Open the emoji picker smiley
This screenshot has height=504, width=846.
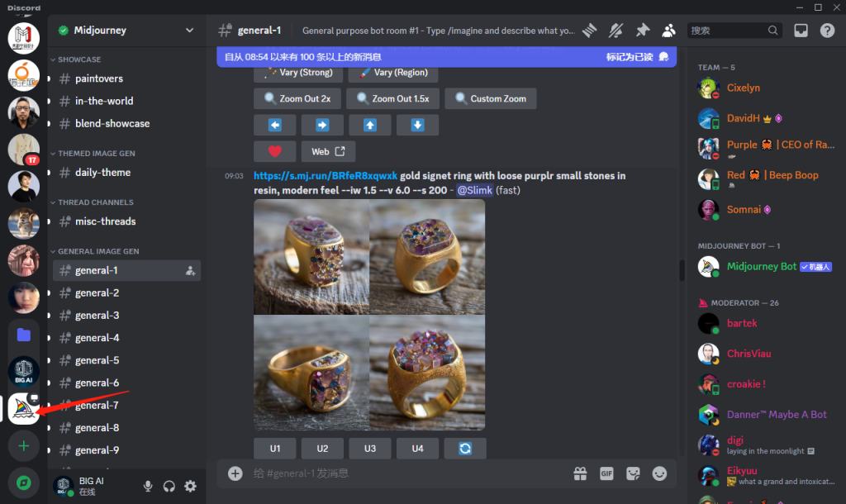point(659,473)
